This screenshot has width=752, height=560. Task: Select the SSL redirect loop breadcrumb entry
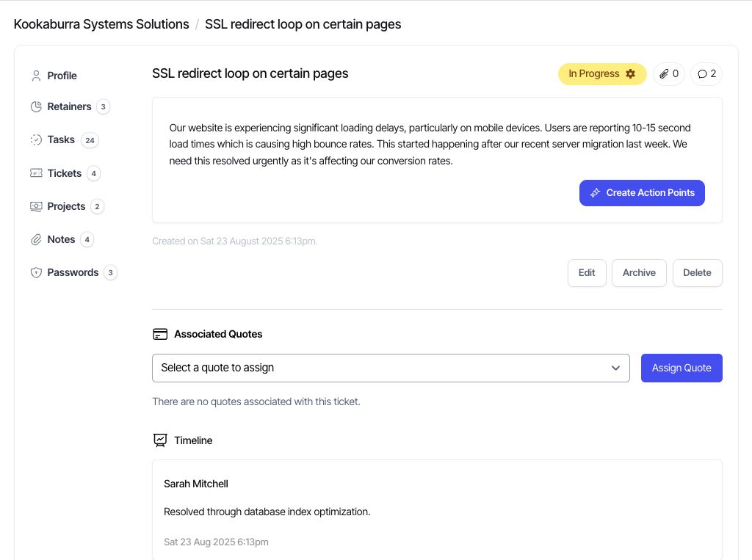tap(303, 23)
